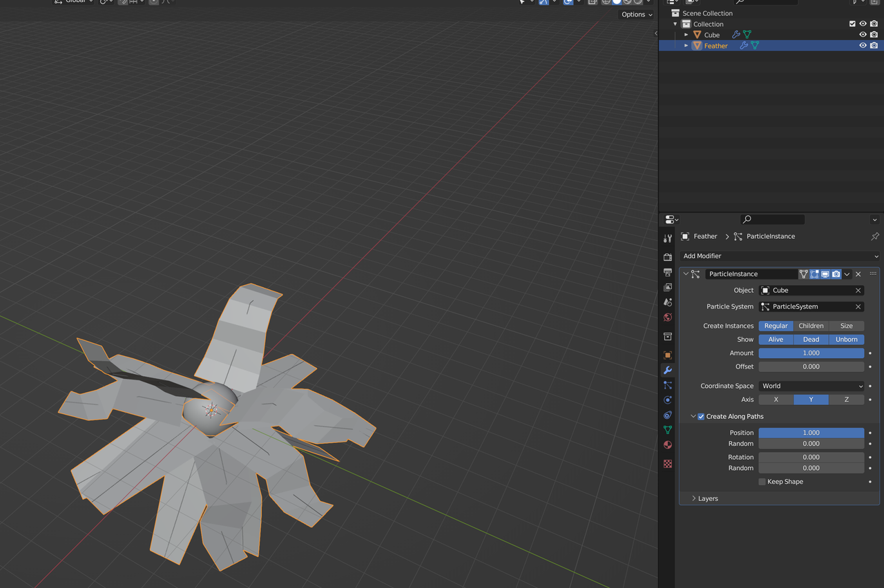Viewport: 884px width, 588px height.
Task: Set the axis to Z
Action: 846,400
